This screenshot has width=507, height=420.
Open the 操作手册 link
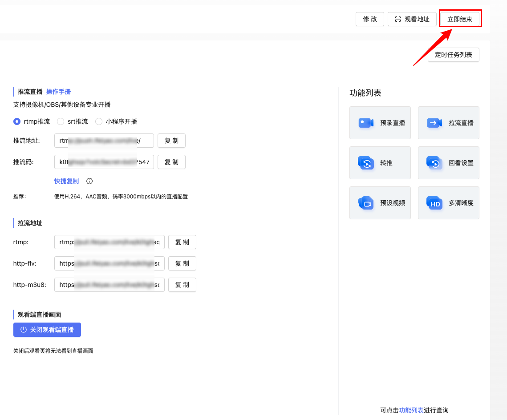click(x=58, y=92)
